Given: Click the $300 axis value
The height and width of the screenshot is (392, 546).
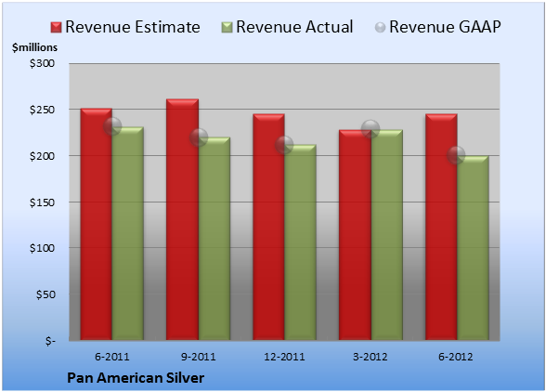Looking at the screenshot, I should [42, 63].
